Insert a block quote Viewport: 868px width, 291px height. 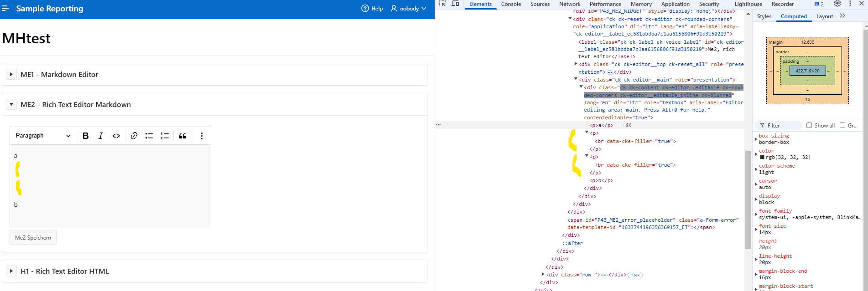[x=182, y=136]
